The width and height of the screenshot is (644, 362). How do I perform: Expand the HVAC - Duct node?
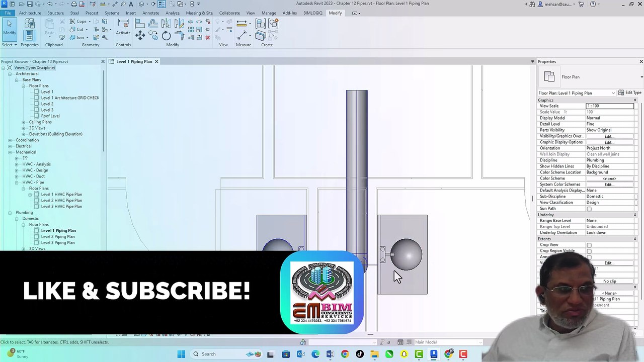tap(17, 176)
